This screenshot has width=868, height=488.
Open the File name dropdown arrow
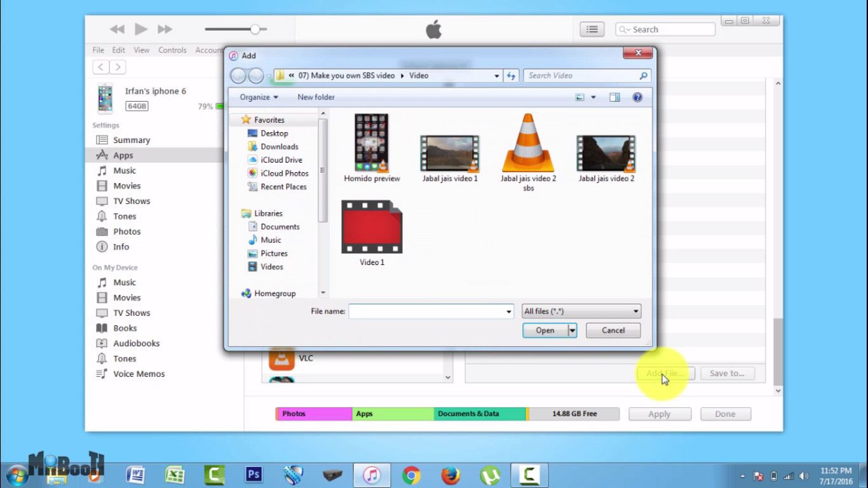point(508,312)
